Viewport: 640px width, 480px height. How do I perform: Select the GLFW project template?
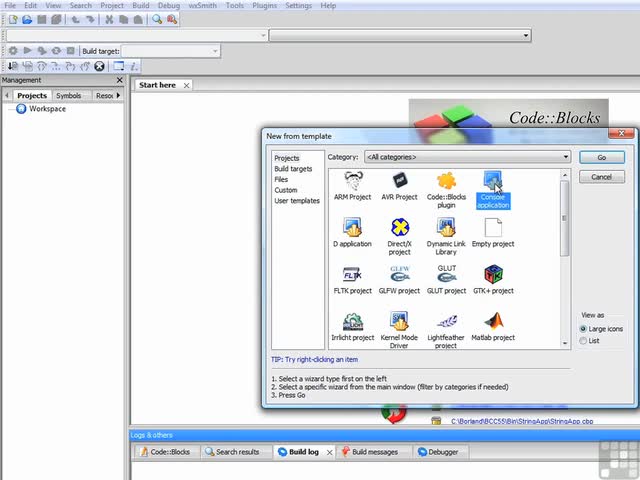point(399,280)
